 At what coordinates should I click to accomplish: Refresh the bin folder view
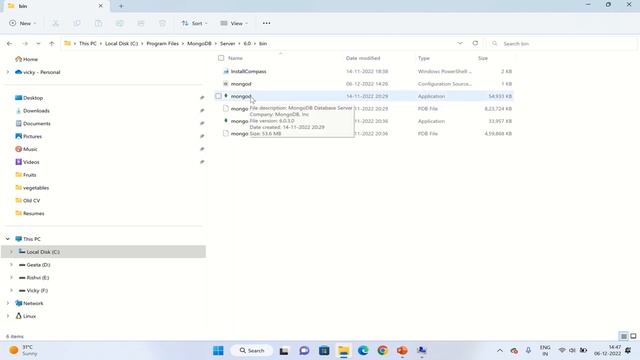(475, 43)
